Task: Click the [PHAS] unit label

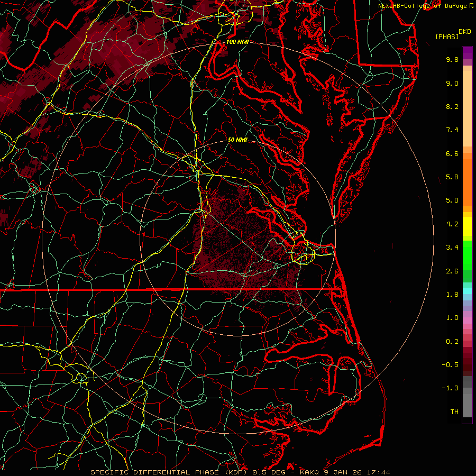Action: (x=447, y=36)
